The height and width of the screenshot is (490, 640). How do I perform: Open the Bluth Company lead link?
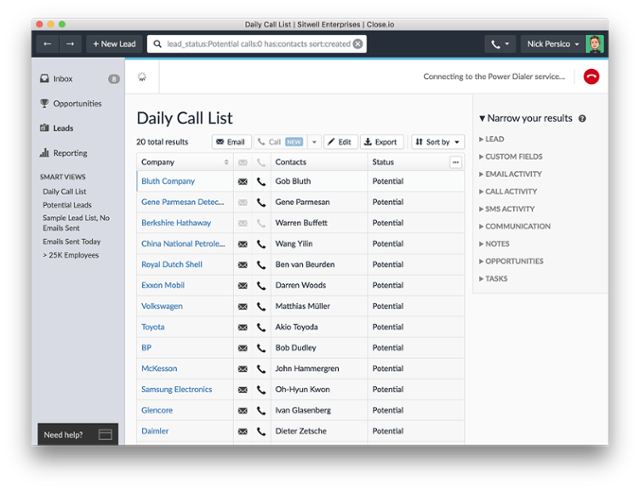pyautogui.click(x=168, y=181)
